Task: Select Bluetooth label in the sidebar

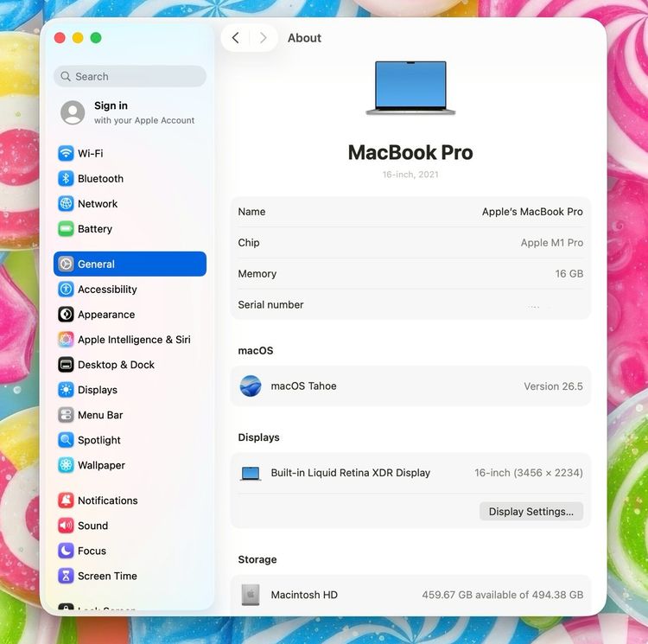Action: pyautogui.click(x=100, y=179)
